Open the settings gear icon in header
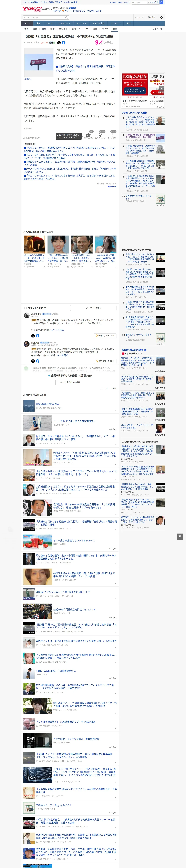Image resolution: width=186 pixels, height=868 pixels. pyautogui.click(x=161, y=18)
